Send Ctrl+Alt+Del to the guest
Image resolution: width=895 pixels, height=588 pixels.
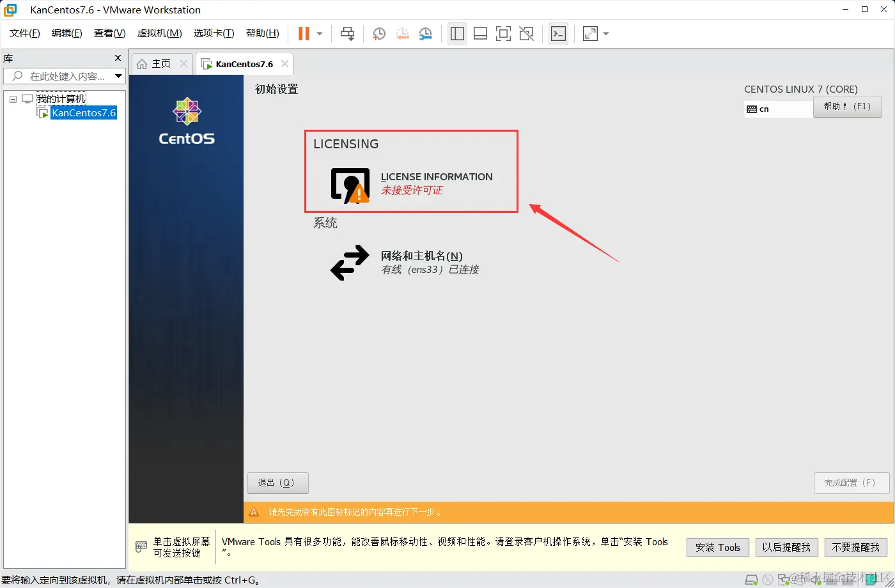coord(347,33)
